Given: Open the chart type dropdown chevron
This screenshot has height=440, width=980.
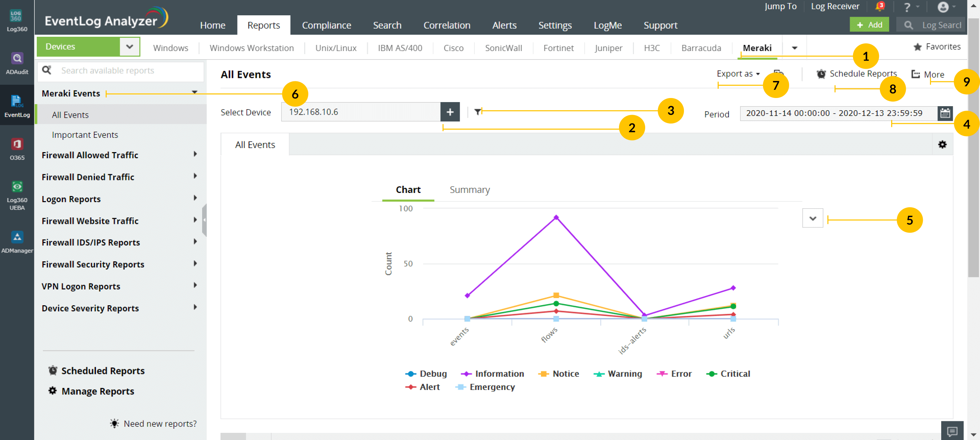Looking at the screenshot, I should (812, 218).
